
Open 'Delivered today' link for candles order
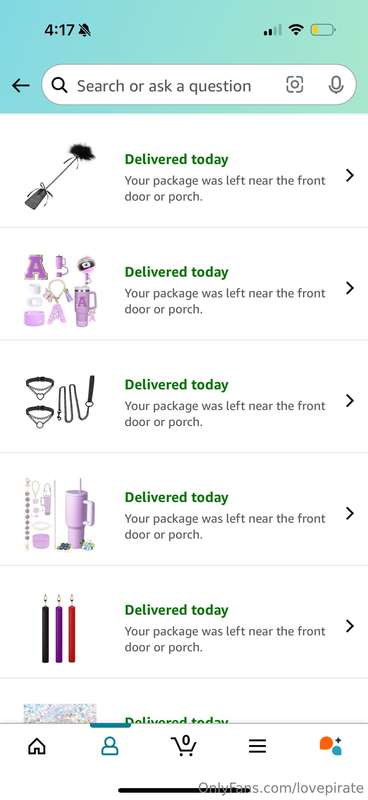(x=177, y=610)
